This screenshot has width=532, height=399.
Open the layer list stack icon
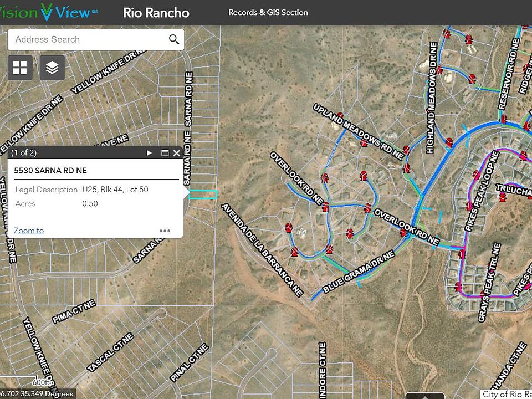tap(52, 68)
